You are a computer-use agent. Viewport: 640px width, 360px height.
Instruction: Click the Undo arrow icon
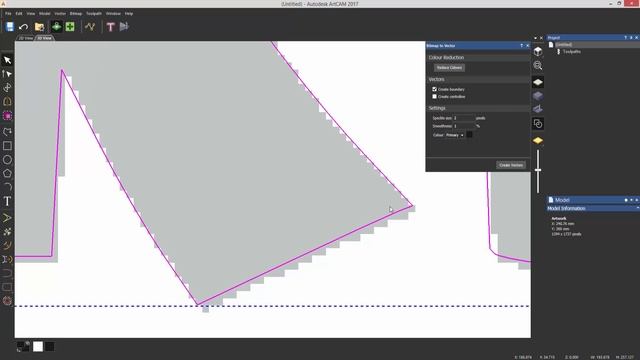pyautogui.click(x=24, y=27)
